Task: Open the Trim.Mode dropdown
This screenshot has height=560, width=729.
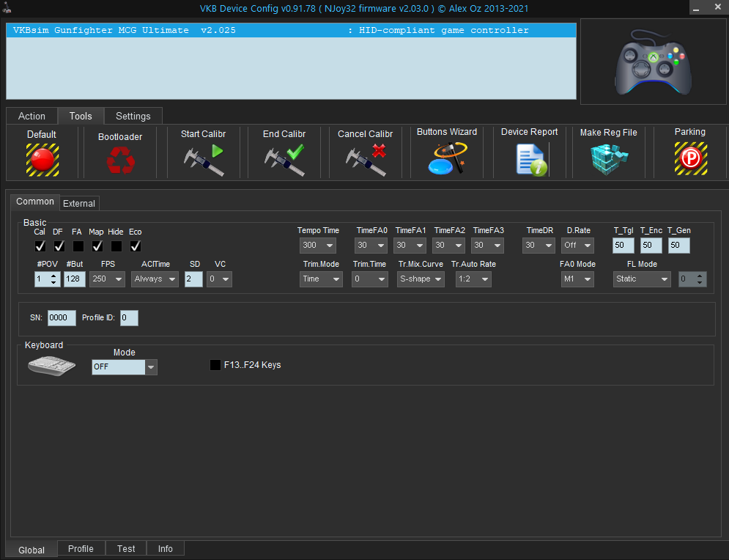Action: pos(321,279)
